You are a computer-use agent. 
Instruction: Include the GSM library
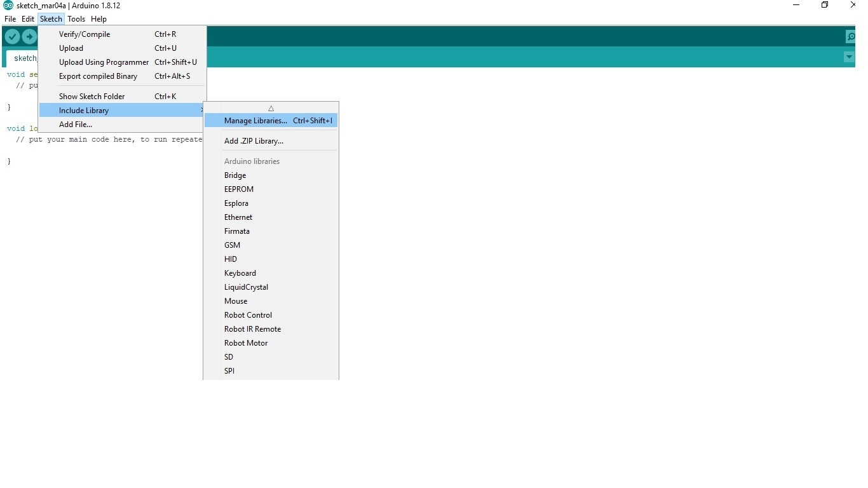tap(271, 245)
